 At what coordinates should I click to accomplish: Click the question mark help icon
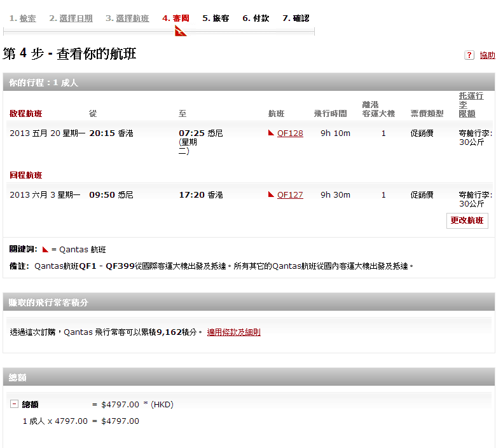coord(469,55)
